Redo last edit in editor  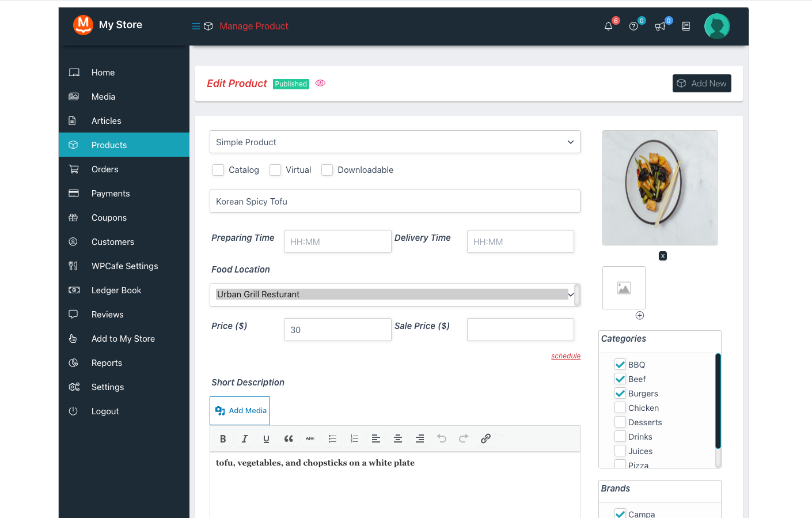click(464, 438)
